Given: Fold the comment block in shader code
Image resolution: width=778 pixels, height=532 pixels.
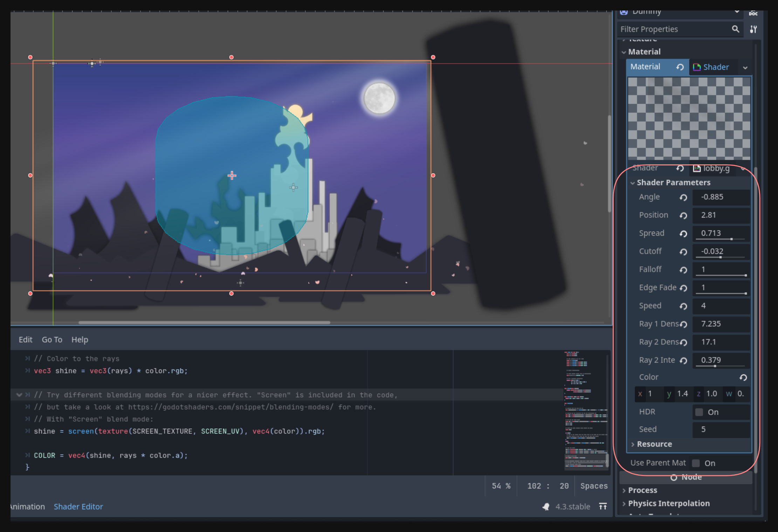Looking at the screenshot, I should 19,395.
